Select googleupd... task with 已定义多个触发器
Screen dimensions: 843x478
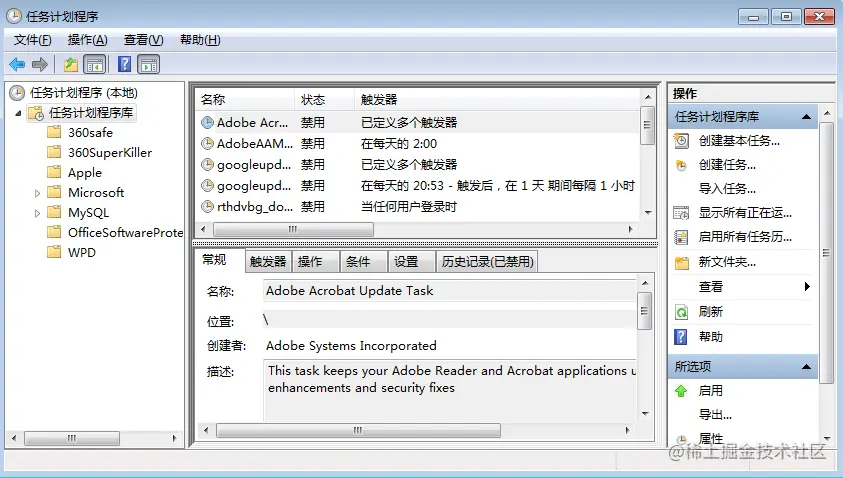point(417,165)
